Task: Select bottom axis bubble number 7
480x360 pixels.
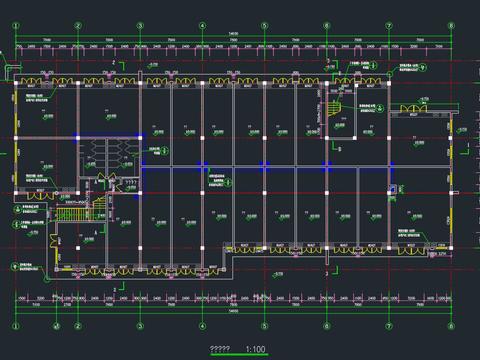Action: 389,326
